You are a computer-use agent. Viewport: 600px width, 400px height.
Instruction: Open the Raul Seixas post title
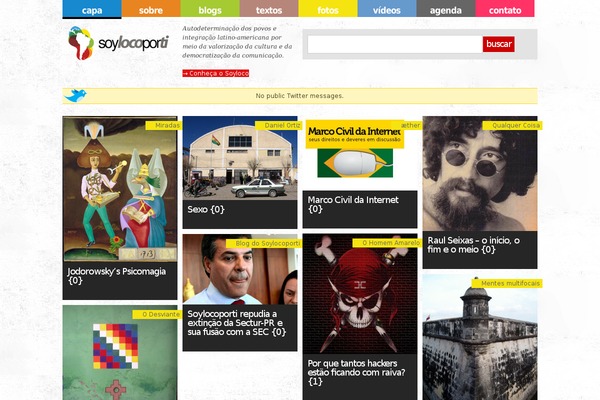coord(473,245)
